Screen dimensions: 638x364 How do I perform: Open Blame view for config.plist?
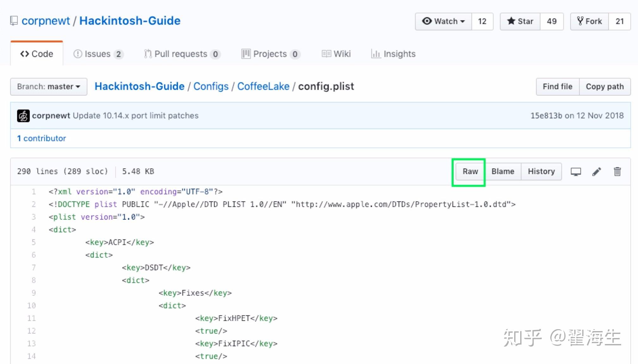click(502, 172)
